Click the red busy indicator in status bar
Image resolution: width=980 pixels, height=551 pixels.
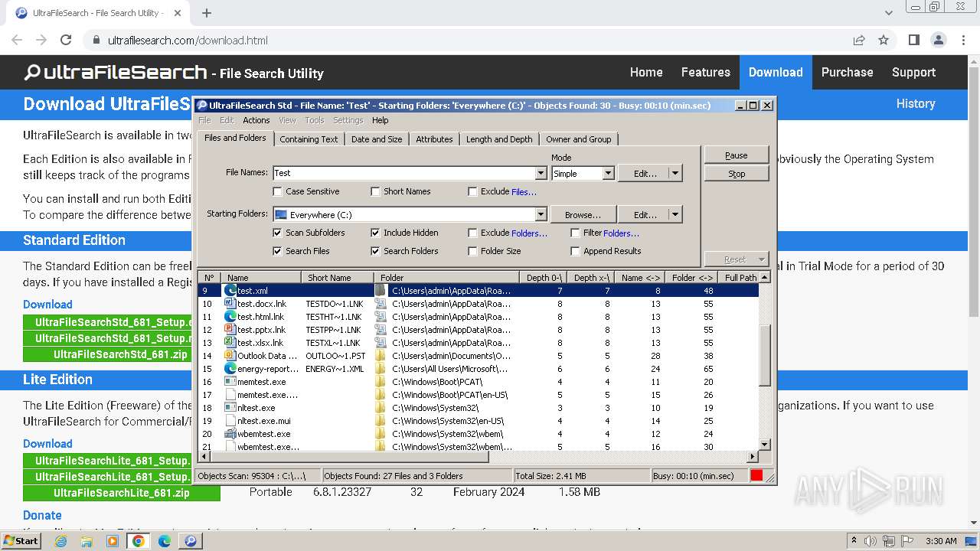point(756,475)
